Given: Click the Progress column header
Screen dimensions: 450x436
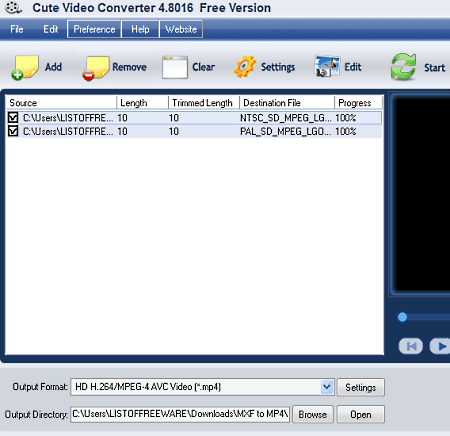Looking at the screenshot, I should pos(358,103).
